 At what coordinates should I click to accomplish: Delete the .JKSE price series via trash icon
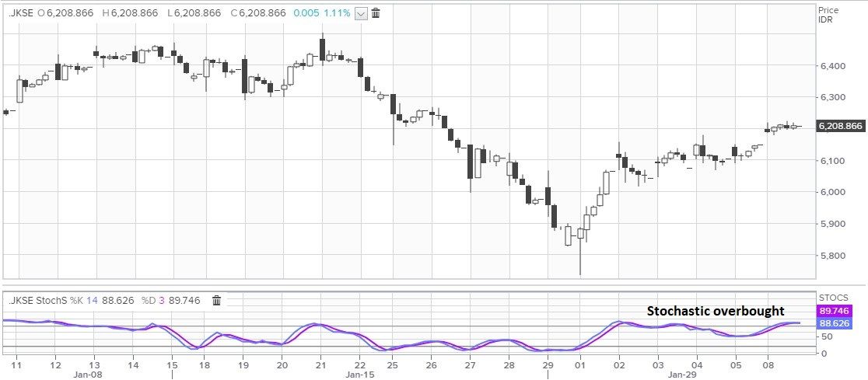(x=376, y=13)
